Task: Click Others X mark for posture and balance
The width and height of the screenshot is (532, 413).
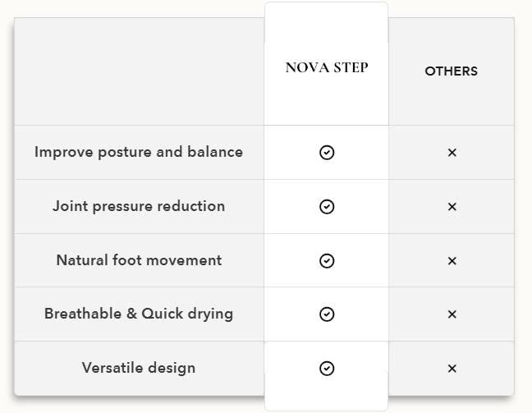Action: (x=452, y=153)
